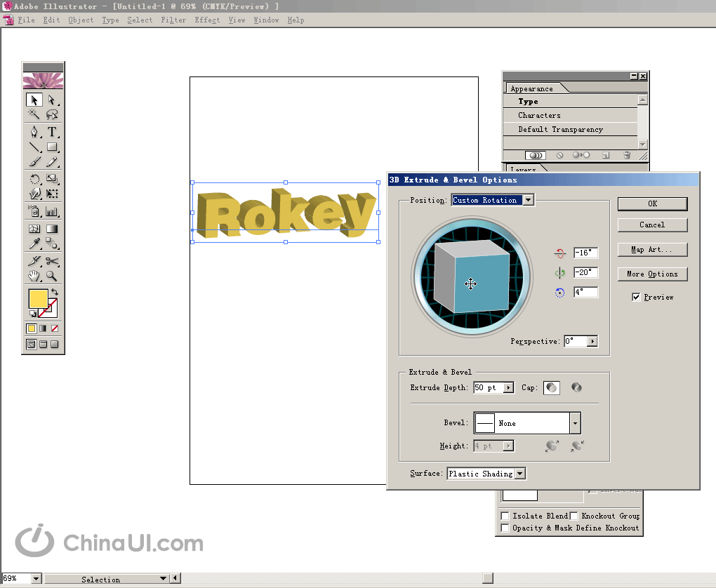The image size is (716, 588).
Task: Open the Perspective slider arrow
Action: pos(592,342)
